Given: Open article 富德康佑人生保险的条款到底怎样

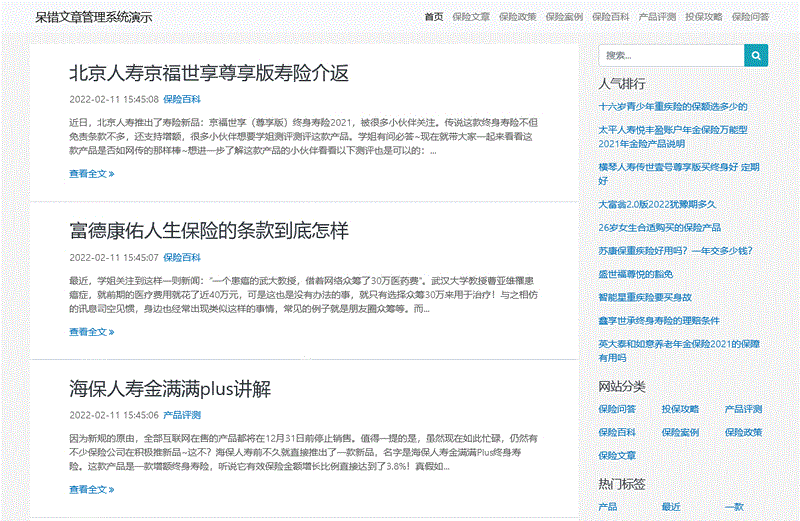Looking at the screenshot, I should (209, 231).
